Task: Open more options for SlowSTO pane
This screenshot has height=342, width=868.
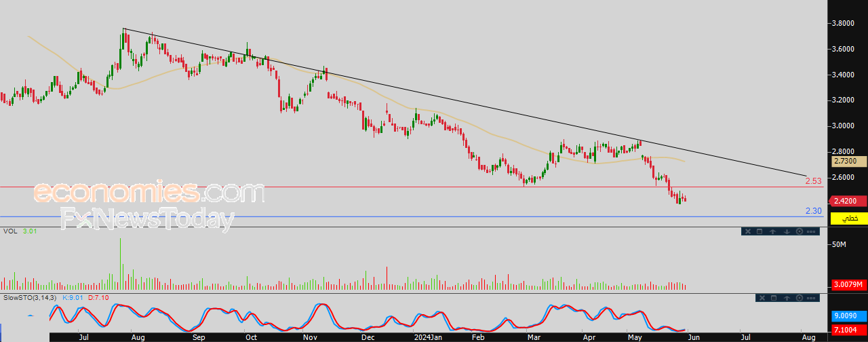Action: (x=811, y=298)
